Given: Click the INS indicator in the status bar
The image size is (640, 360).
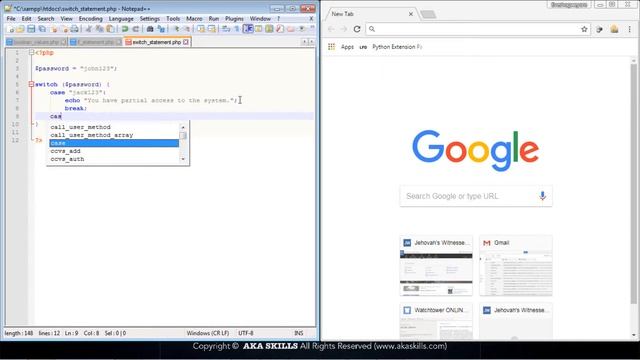Looking at the screenshot, I should pos(299,333).
